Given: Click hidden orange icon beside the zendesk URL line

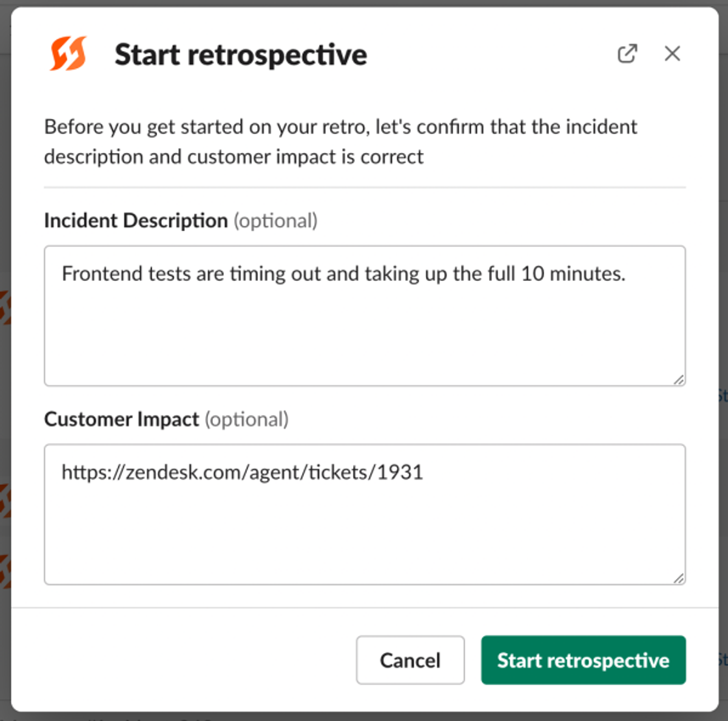Looking at the screenshot, I should [5, 501].
